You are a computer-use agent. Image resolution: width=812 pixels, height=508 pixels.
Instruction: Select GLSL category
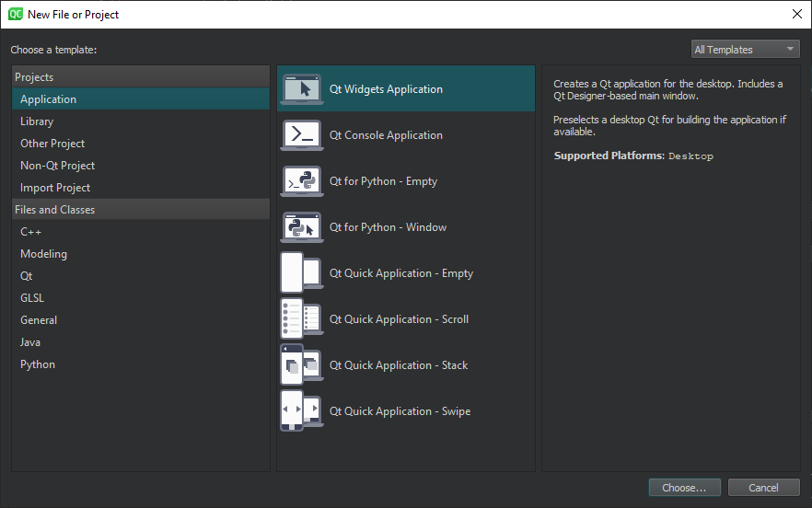[141, 298]
